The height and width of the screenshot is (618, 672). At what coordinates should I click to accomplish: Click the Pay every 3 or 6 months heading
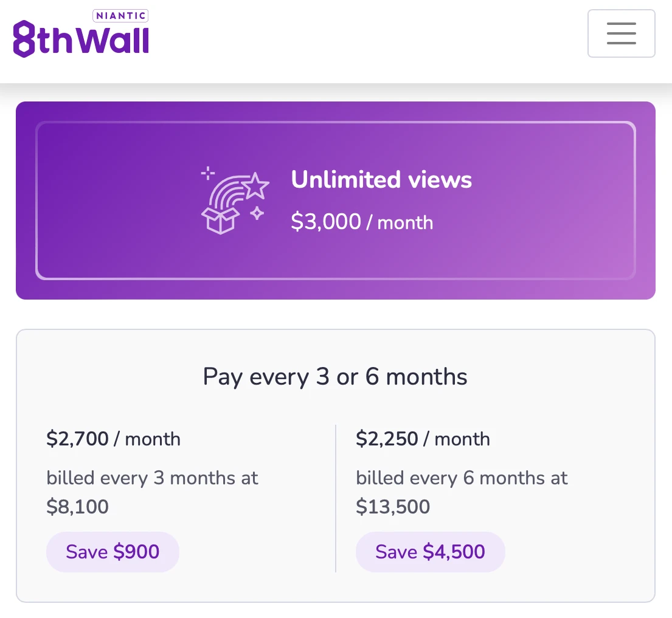tap(335, 377)
